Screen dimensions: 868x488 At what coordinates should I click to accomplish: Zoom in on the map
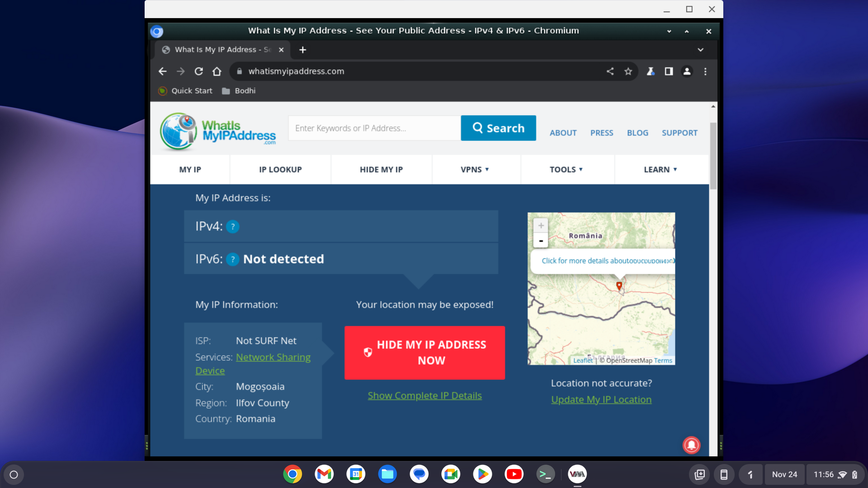541,225
